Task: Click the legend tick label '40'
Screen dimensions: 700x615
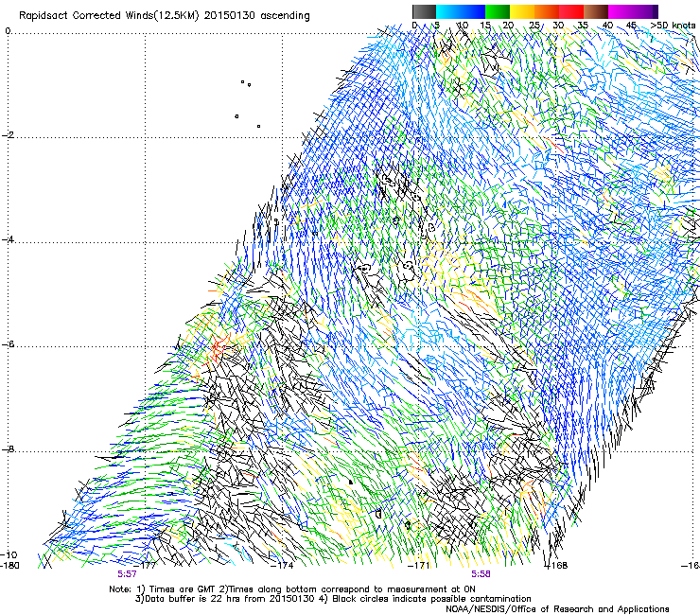Action: tap(607, 26)
